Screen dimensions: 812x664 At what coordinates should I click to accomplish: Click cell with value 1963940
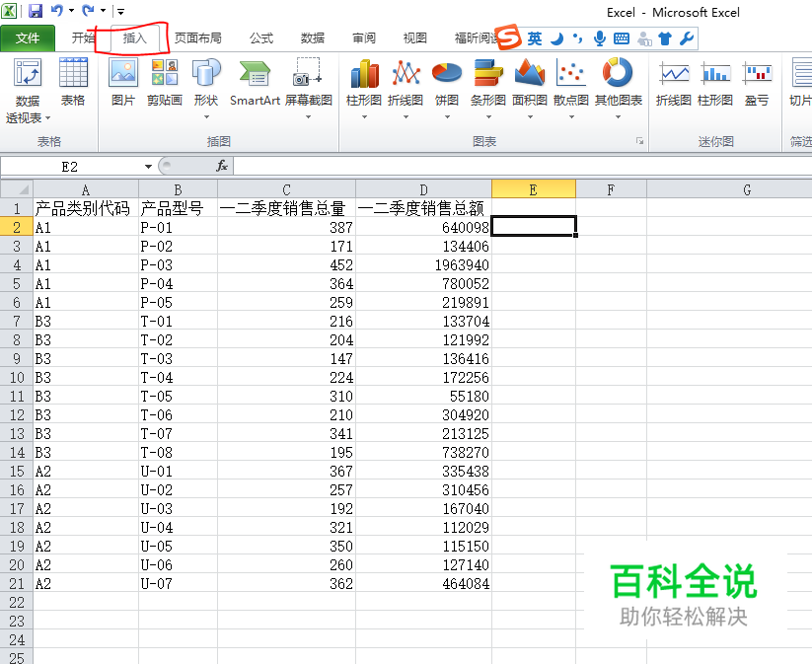[x=423, y=264]
